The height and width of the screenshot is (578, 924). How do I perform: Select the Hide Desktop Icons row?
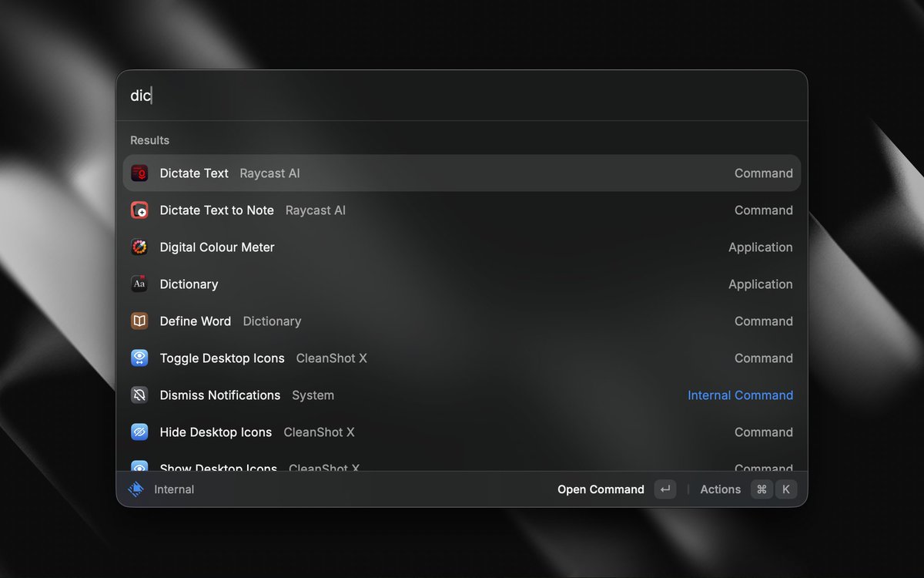[x=462, y=432]
